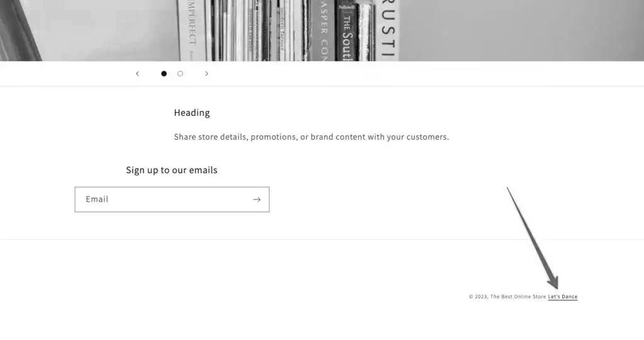Click the gray annotation arrow graphic
Image resolution: width=644 pixels, height=340 pixels.
(x=533, y=238)
